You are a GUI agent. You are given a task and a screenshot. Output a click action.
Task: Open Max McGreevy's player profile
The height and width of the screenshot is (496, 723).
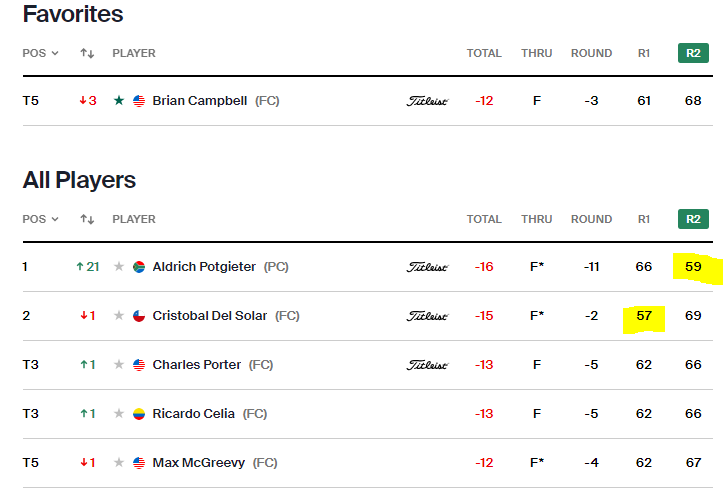coord(198,463)
